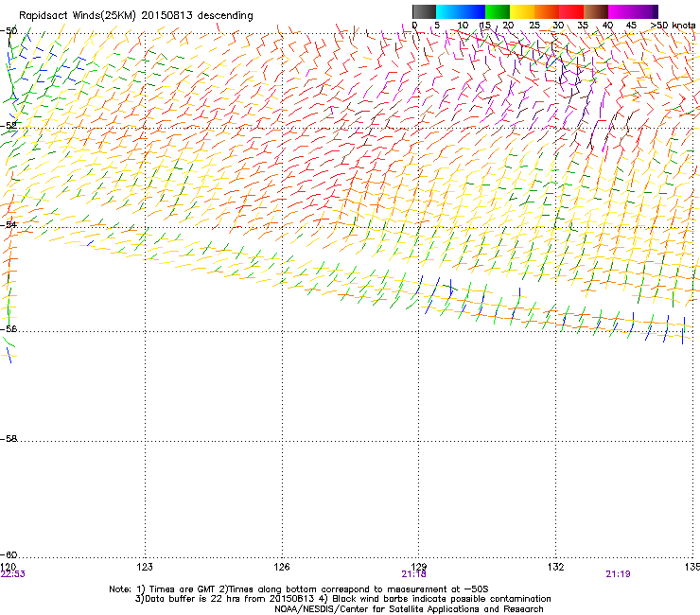Screen dimensions: 700x615
Task: Pick the red 30-35 knots legend segment
Action: (571, 11)
